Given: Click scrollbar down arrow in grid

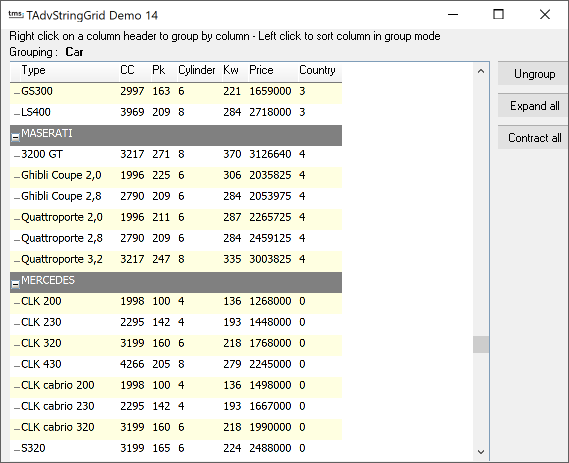Looking at the screenshot, I should [481, 452].
